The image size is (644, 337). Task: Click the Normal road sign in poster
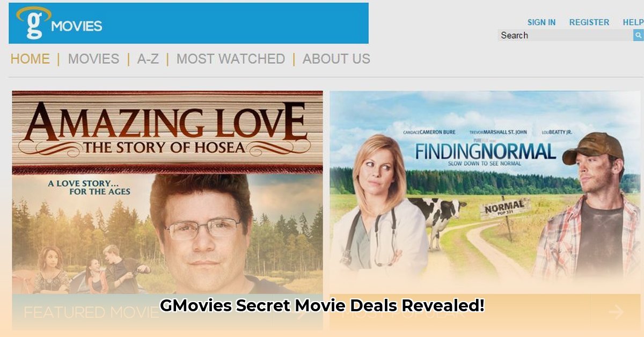pyautogui.click(x=504, y=207)
